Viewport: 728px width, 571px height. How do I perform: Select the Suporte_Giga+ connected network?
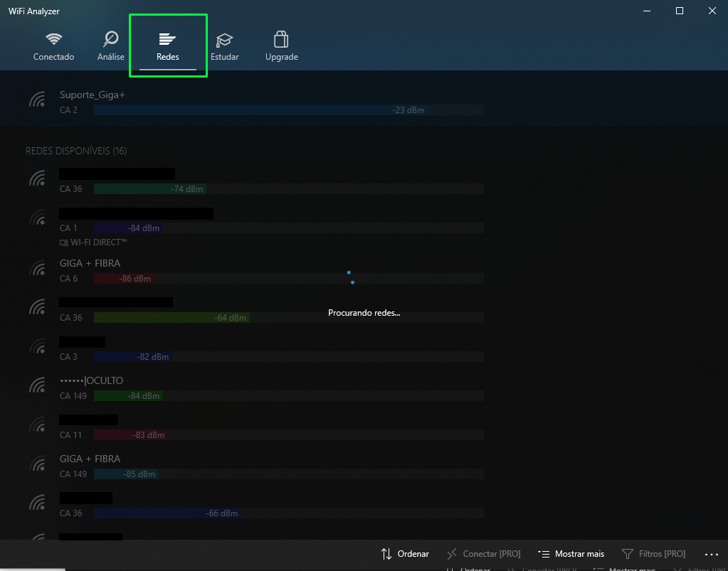click(x=93, y=95)
